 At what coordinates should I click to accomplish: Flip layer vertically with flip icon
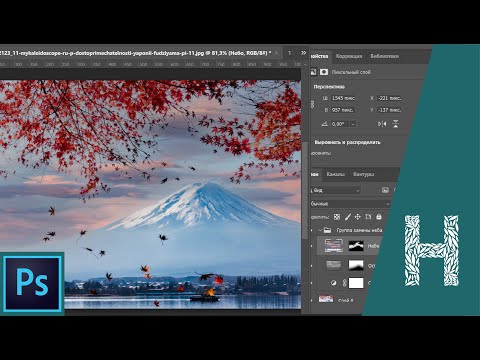pyautogui.click(x=395, y=124)
